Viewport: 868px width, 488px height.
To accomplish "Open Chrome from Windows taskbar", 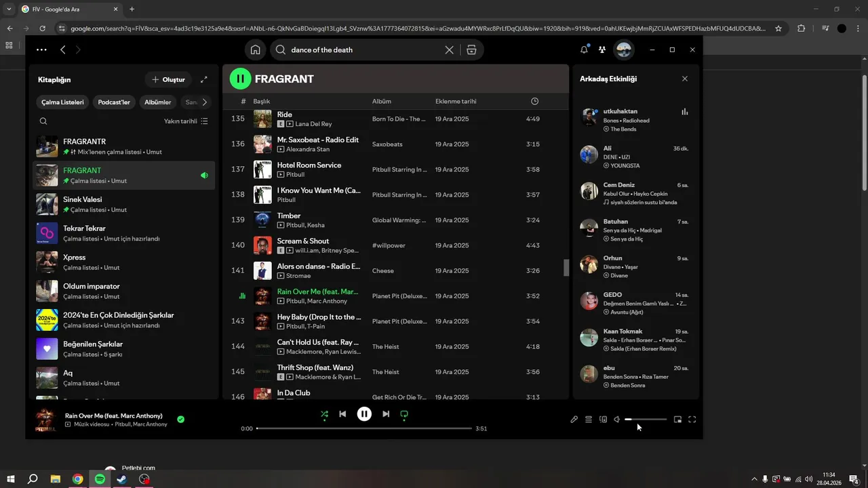I will [x=78, y=479].
